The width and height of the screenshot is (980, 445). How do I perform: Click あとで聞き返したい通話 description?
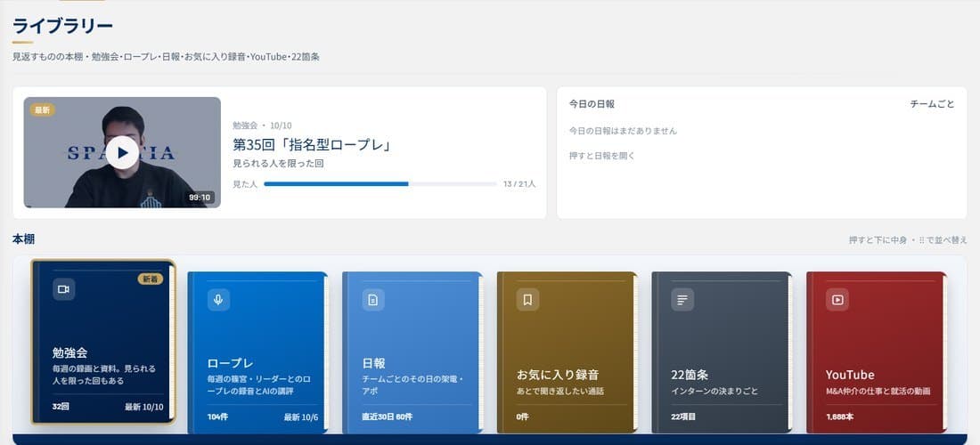click(x=560, y=392)
